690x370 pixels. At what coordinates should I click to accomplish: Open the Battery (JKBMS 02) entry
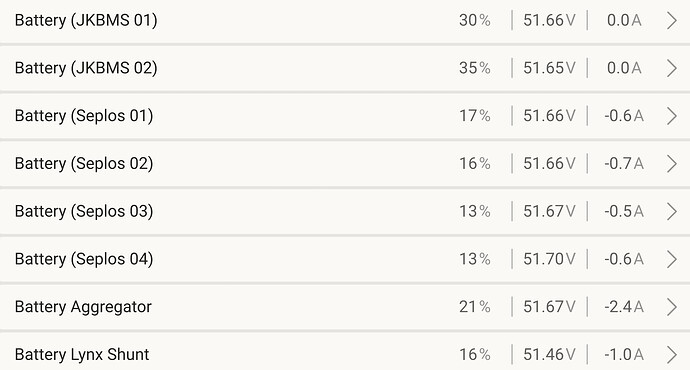pos(345,68)
